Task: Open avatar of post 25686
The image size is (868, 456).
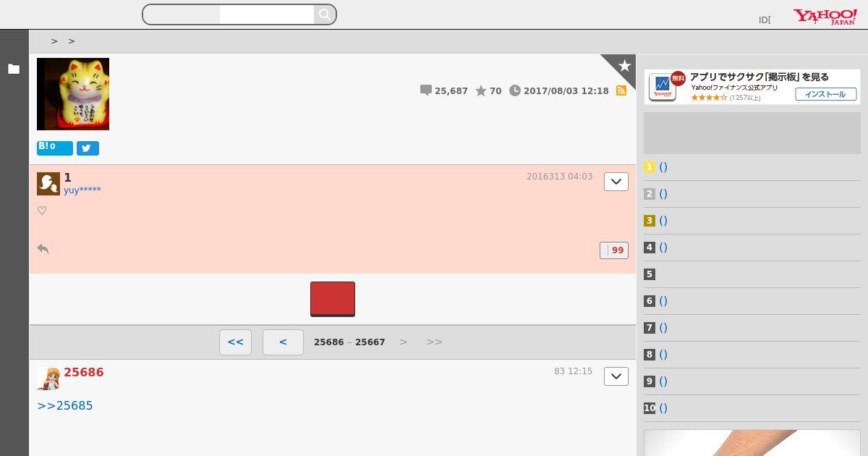Action: pos(48,379)
